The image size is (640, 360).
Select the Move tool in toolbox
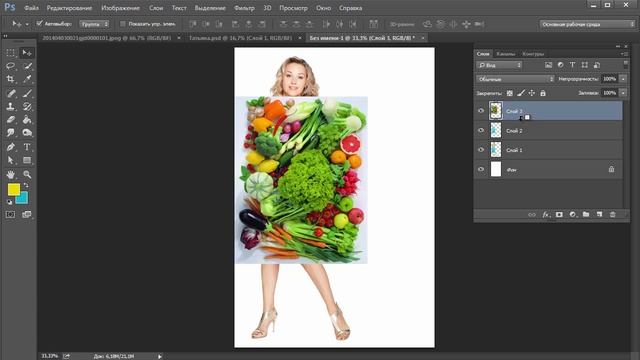(27, 53)
